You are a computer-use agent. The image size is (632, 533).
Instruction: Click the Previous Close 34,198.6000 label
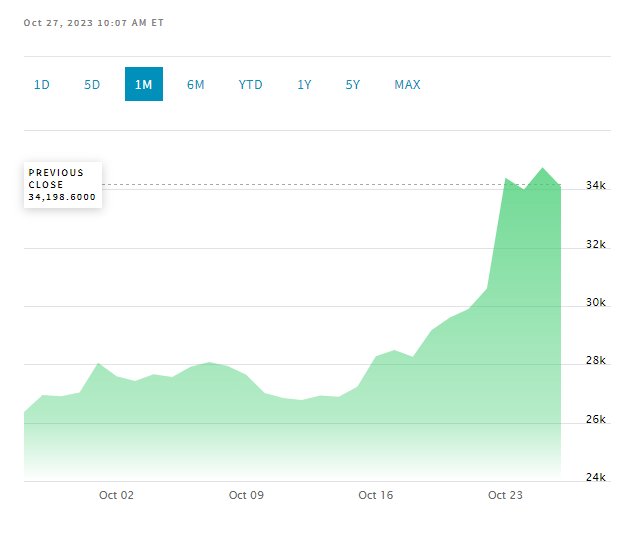(x=62, y=185)
